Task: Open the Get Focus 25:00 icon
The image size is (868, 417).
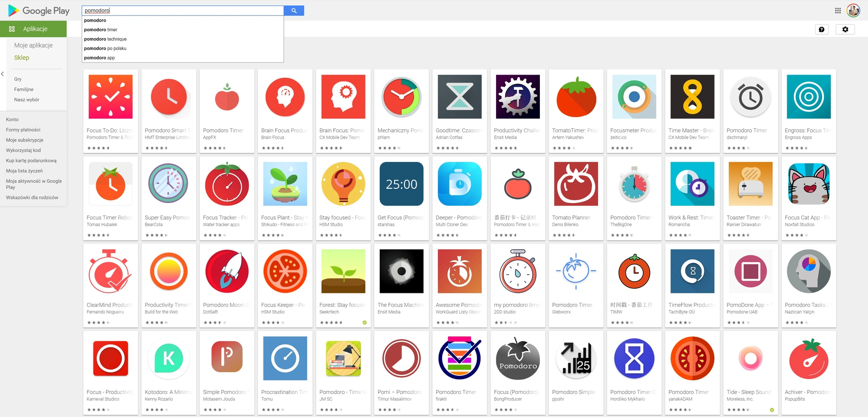Action: (401, 184)
